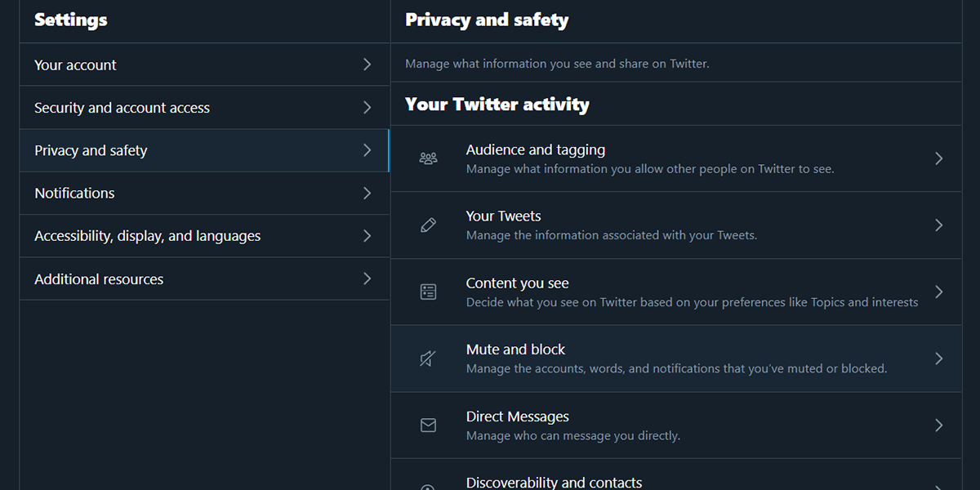Click Additional resources chevron arrow

[367, 279]
